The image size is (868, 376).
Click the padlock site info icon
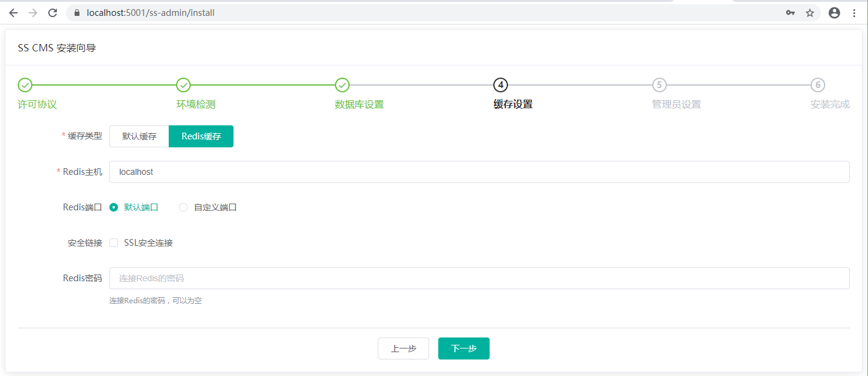coord(77,13)
